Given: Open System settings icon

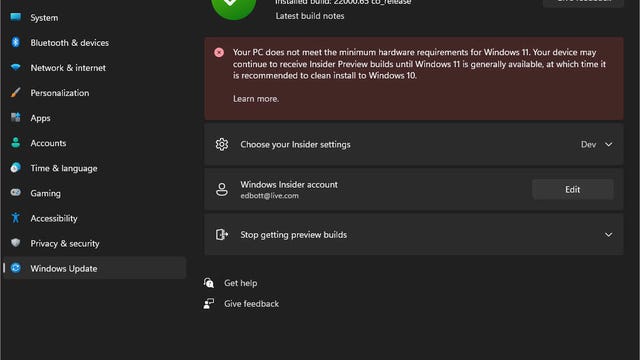Looking at the screenshot, I should 16,17.
